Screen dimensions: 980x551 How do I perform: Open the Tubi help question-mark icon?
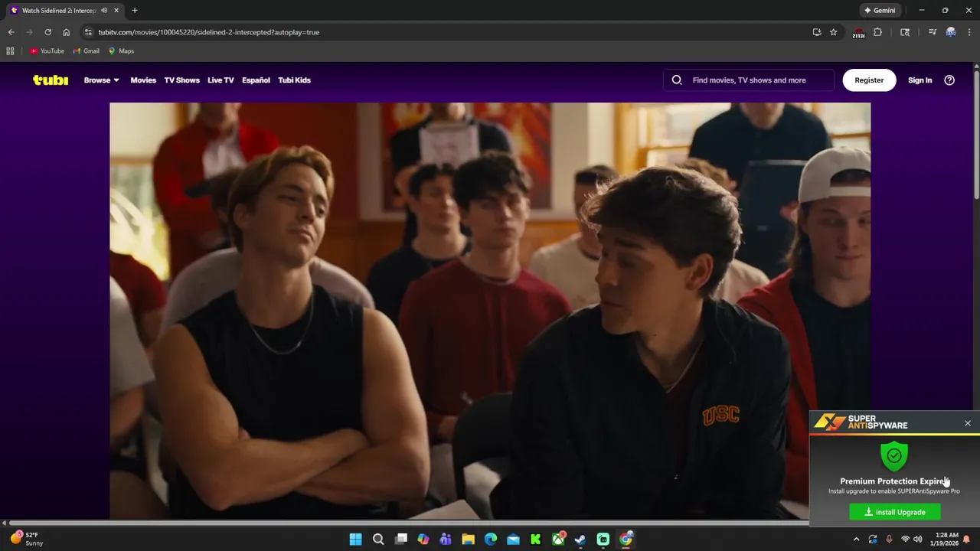click(949, 80)
